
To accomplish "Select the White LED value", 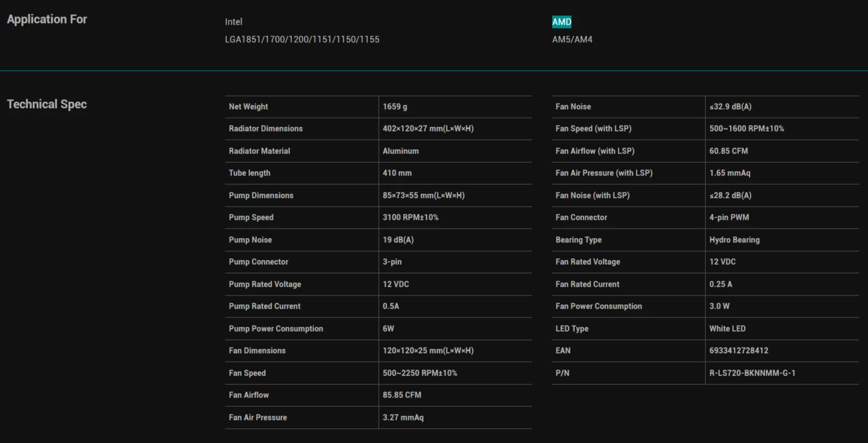I will 727,329.
